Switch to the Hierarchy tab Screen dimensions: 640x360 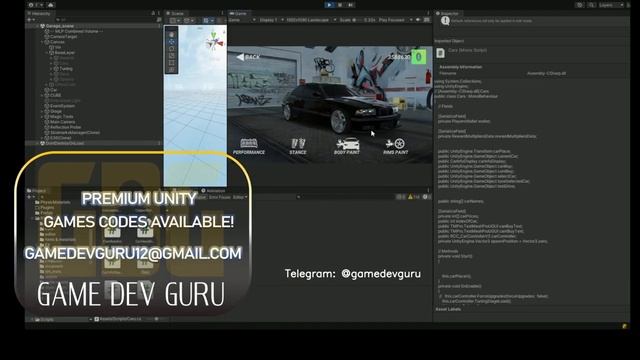click(x=39, y=13)
